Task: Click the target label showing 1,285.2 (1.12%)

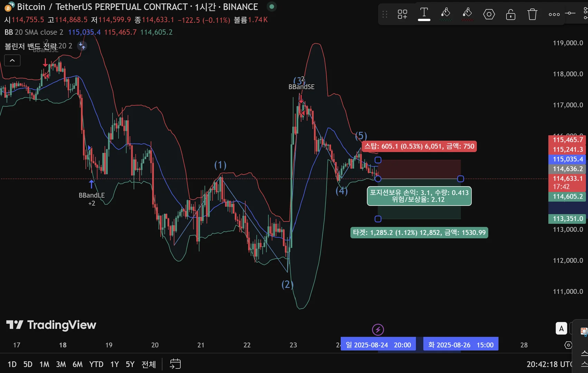Action: (x=419, y=233)
